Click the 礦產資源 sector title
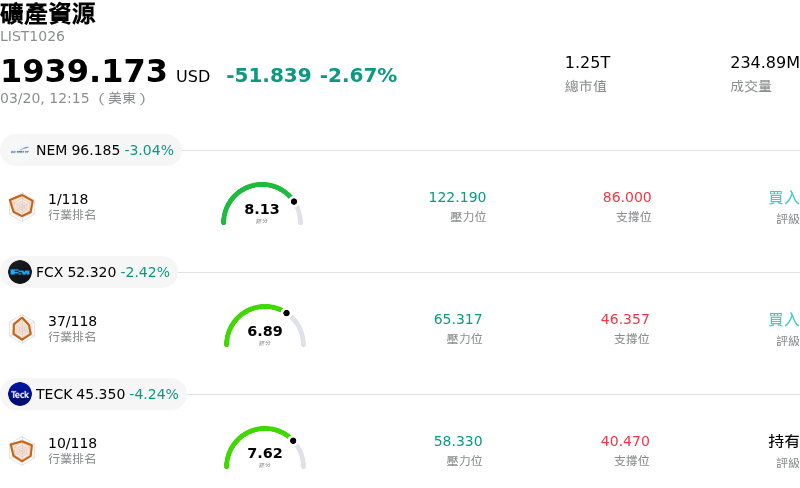This screenshot has width=800, height=488. pyautogui.click(x=48, y=14)
